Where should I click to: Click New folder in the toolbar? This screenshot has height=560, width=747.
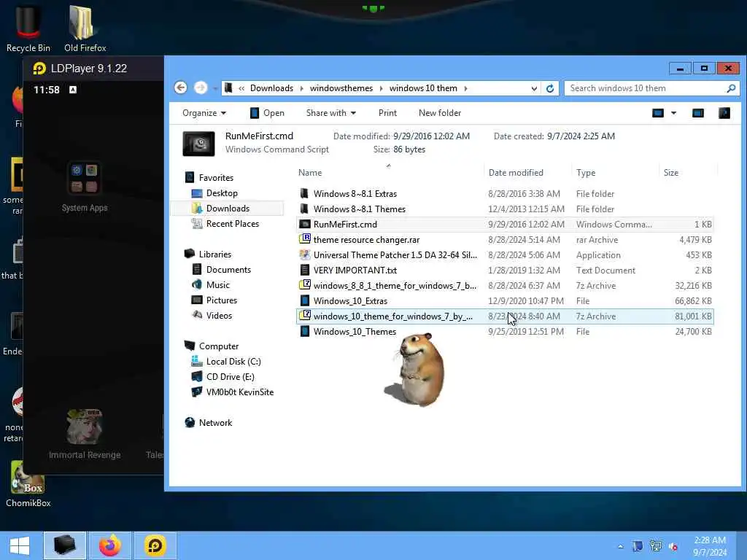(x=440, y=113)
